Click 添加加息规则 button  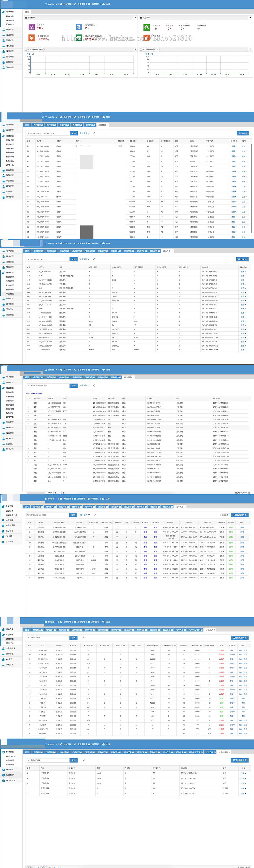[240, 761]
